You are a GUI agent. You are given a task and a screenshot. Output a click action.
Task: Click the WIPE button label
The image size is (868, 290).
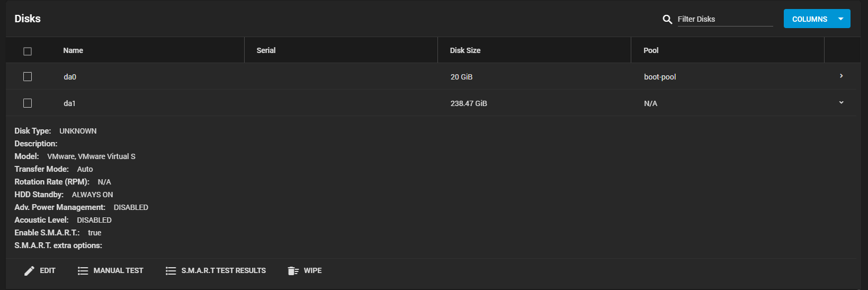click(312, 271)
